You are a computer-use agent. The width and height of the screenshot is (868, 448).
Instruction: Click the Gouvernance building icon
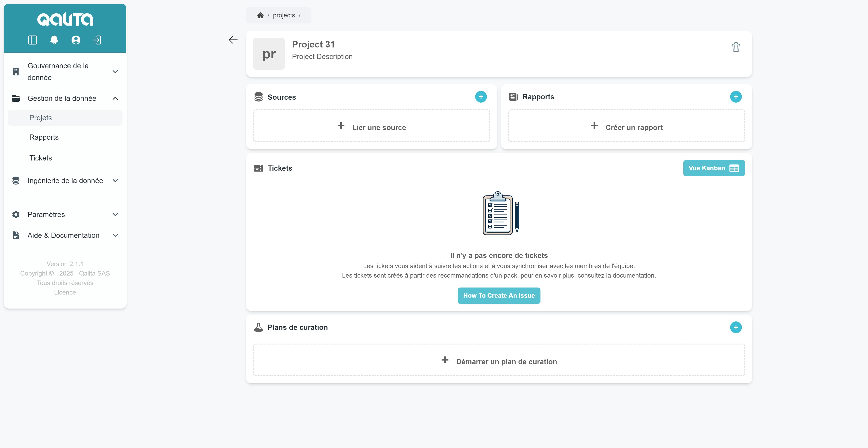[16, 71]
